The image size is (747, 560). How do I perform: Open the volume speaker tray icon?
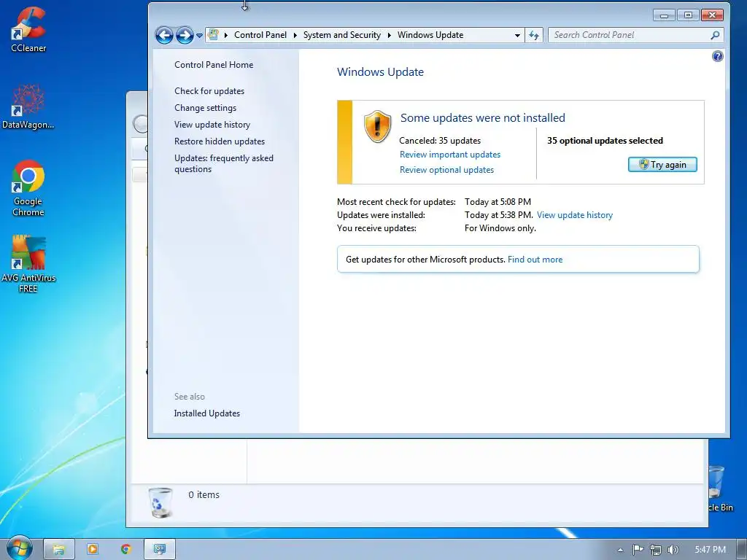click(673, 550)
